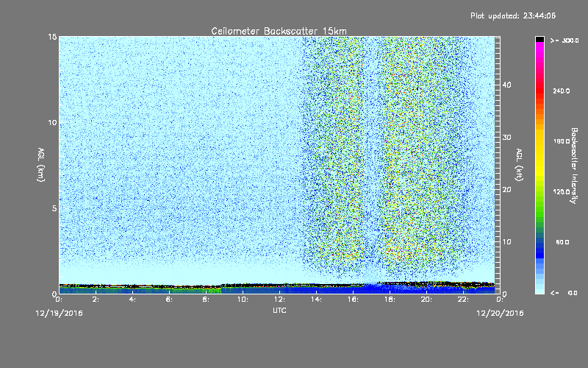This screenshot has width=588, height=368.
Task: Click the 10: hour tick label
Action: (x=243, y=300)
